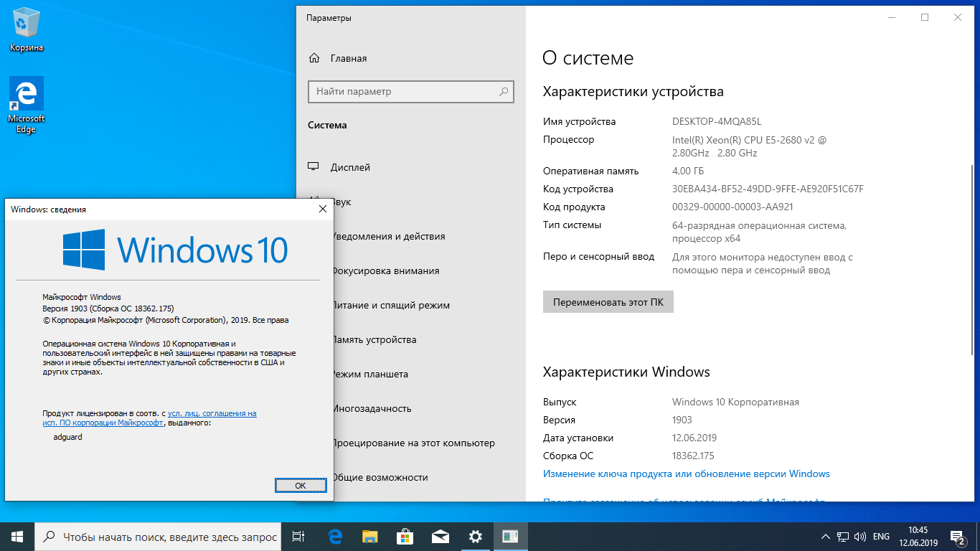The image size is (980, 551).
Task: Click the 'Характеристики Windows' heading
Action: (626, 372)
